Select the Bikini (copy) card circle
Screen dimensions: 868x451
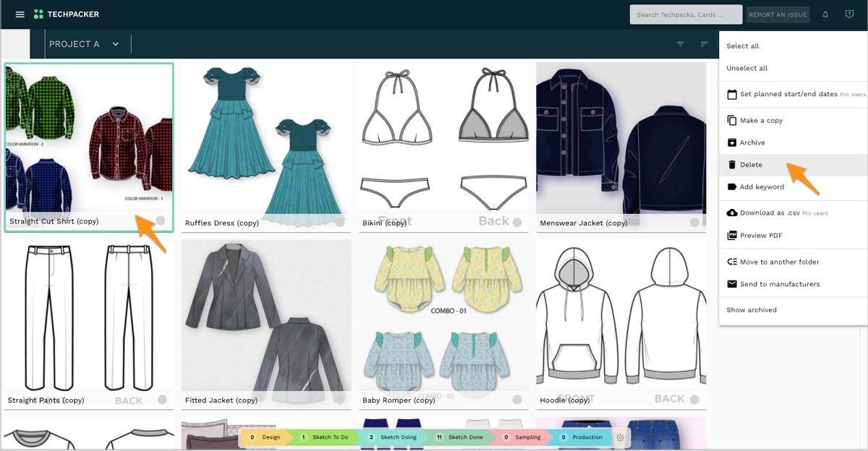(x=517, y=223)
